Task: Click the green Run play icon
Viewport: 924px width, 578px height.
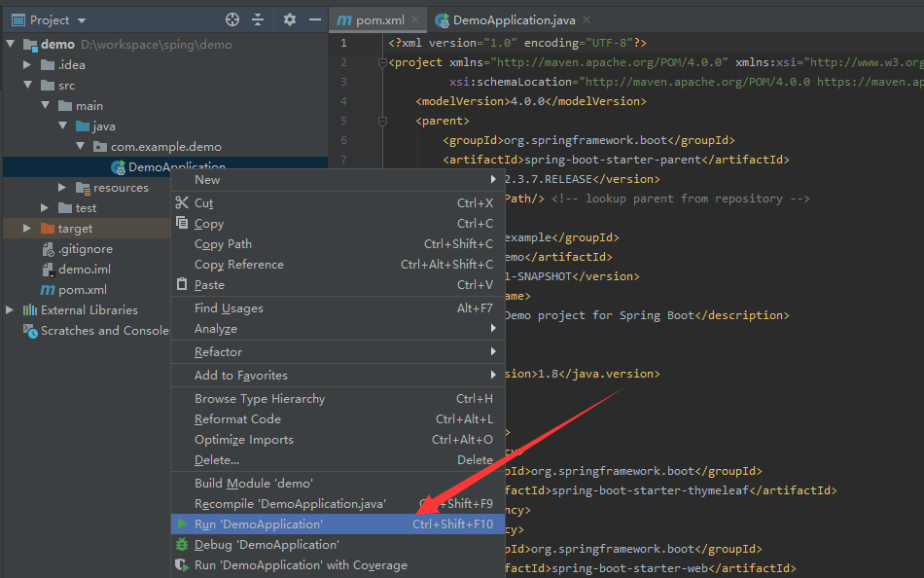Action: pos(182,524)
